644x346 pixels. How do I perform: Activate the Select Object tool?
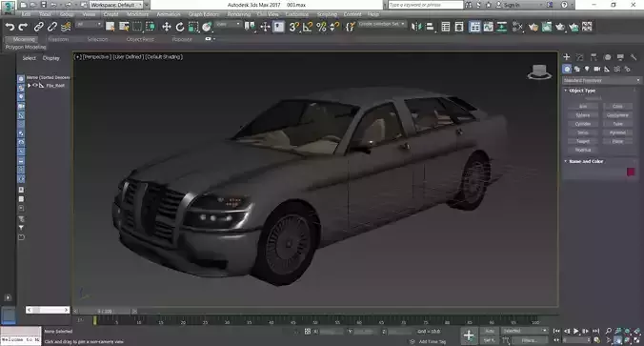(111, 27)
